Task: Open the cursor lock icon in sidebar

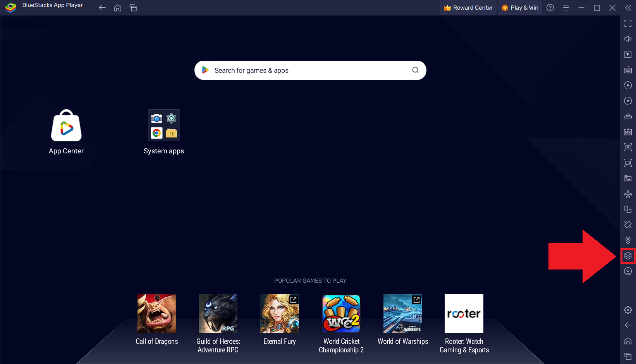Action: pos(628,55)
